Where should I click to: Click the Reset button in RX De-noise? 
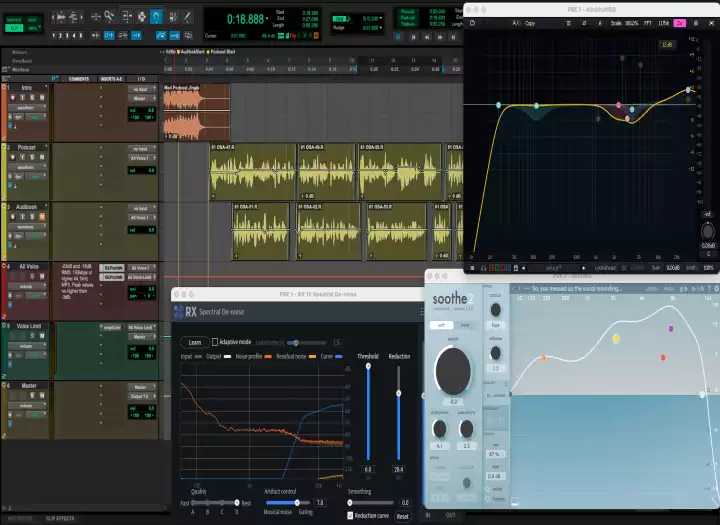(403, 516)
